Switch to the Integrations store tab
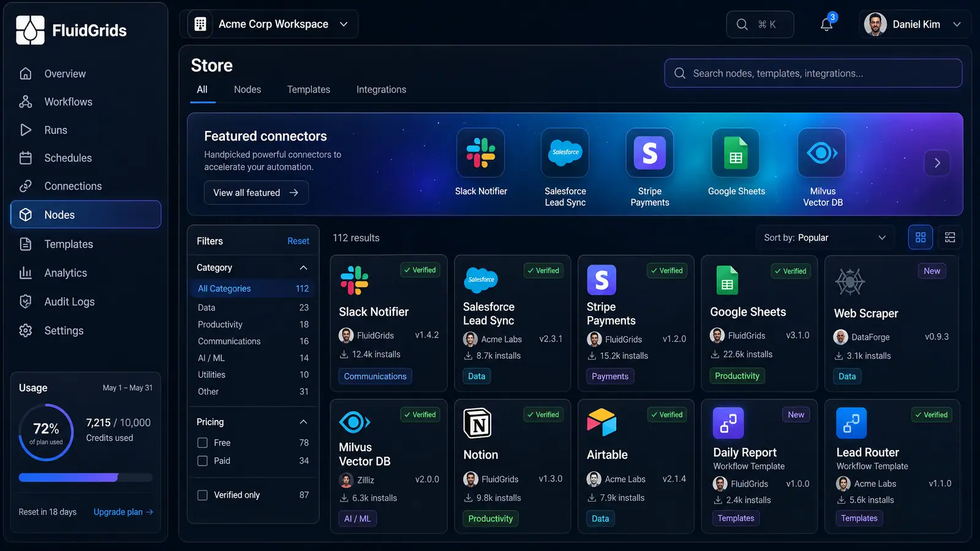This screenshot has height=551, width=980. [381, 89]
